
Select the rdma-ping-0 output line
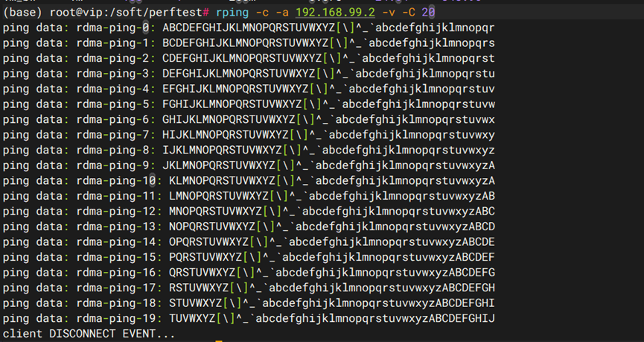(248, 28)
